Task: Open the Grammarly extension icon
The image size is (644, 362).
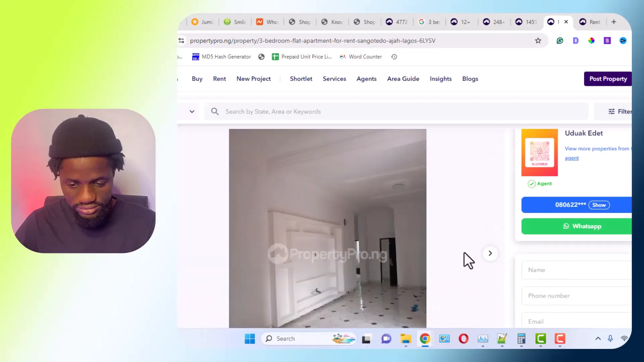Action: pyautogui.click(x=560, y=41)
